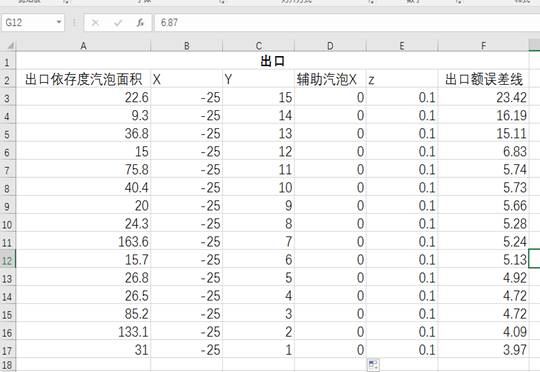Click cell with value 23.42

484,97
